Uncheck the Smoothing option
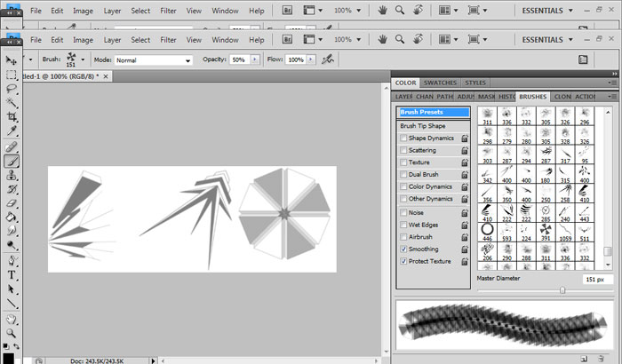This screenshot has width=622, height=364. [403, 249]
